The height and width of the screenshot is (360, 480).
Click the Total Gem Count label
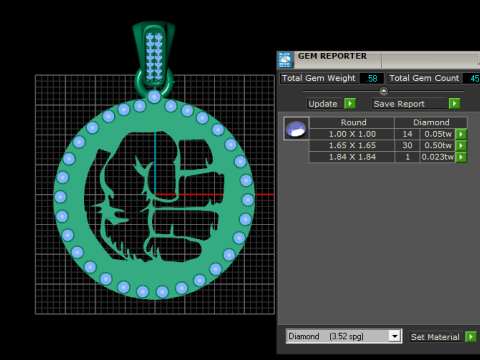424,78
